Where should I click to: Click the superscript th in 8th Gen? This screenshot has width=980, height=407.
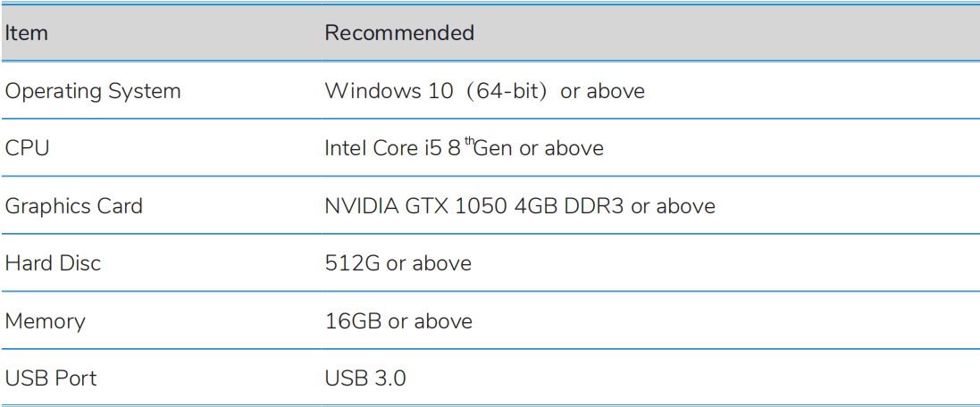(468, 140)
